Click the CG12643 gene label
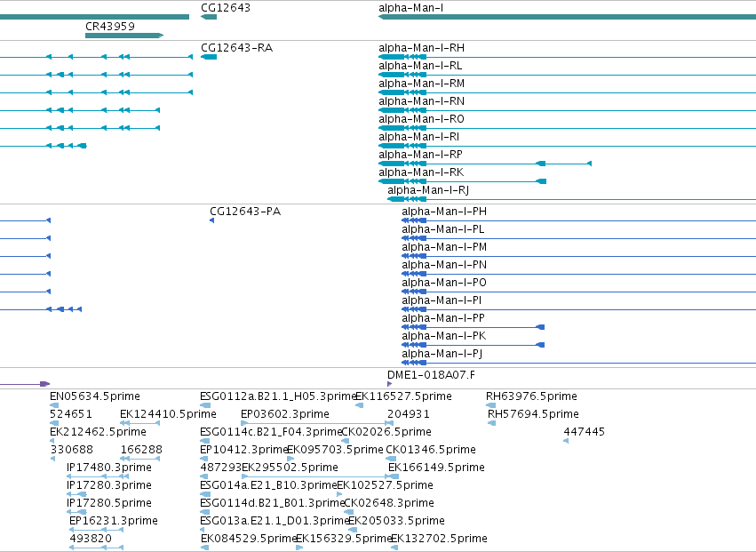 tap(226, 8)
